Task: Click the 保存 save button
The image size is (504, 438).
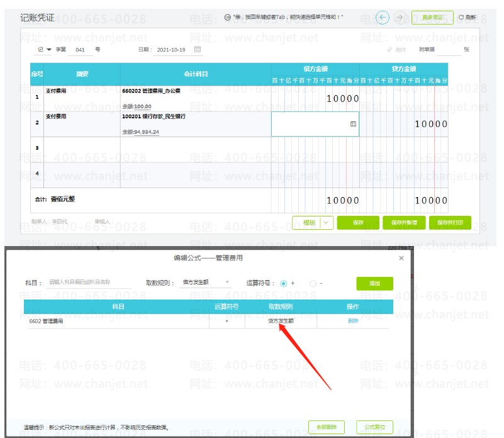Action: click(358, 223)
